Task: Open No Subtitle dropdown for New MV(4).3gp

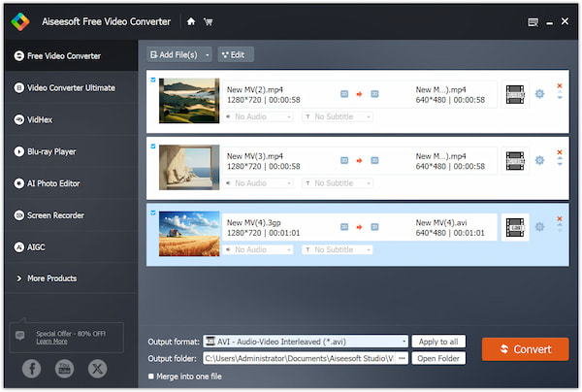Action: click(x=338, y=249)
